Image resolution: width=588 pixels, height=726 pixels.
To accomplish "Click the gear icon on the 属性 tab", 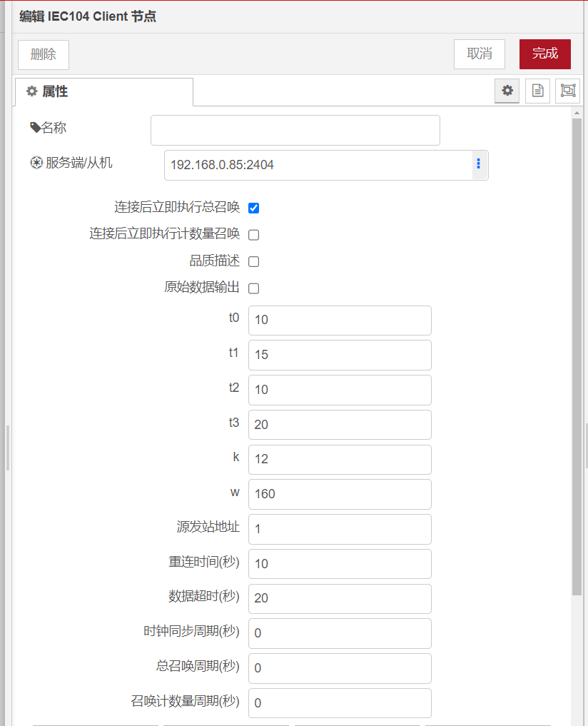I will tap(31, 91).
